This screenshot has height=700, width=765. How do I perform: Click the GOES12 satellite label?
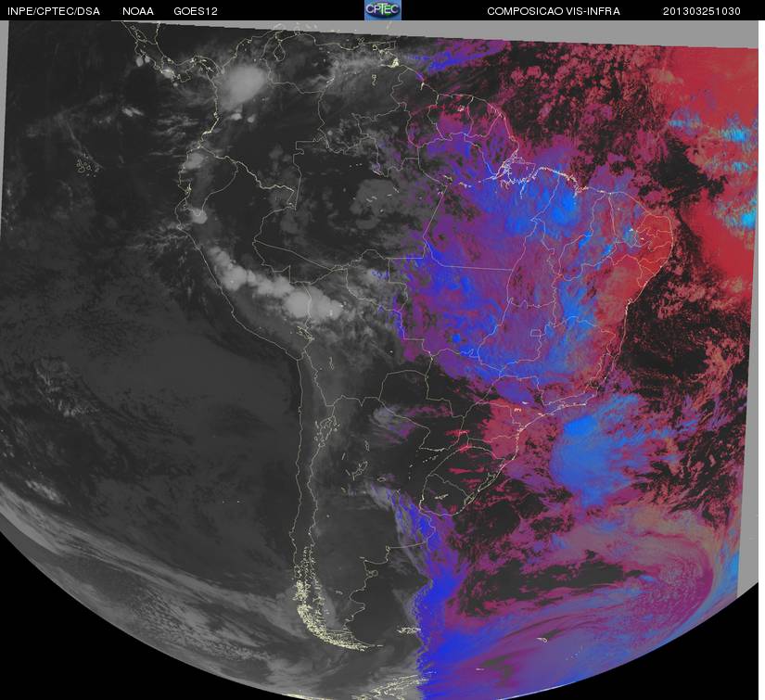[196, 11]
